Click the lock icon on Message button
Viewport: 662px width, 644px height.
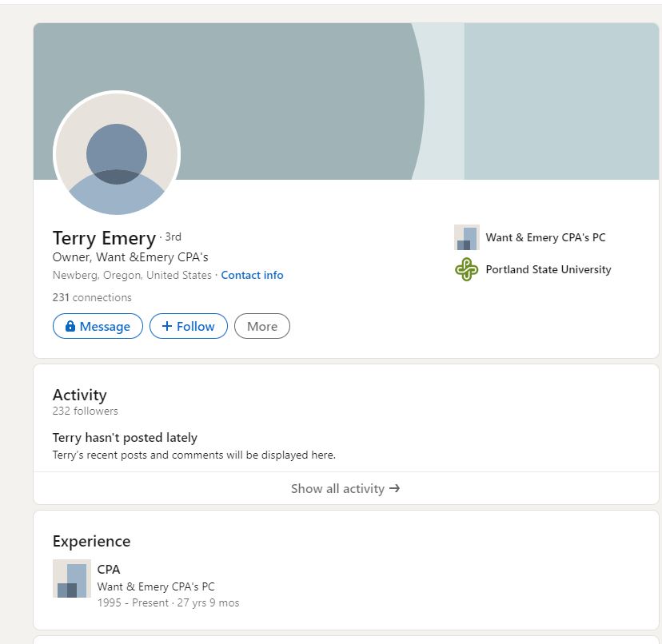(70, 326)
